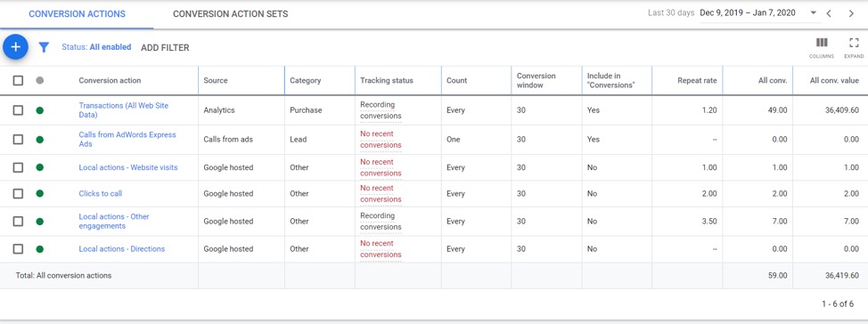This screenshot has height=324, width=868.
Task: Click status dot for Local actions - Directions
Action: (40, 249)
